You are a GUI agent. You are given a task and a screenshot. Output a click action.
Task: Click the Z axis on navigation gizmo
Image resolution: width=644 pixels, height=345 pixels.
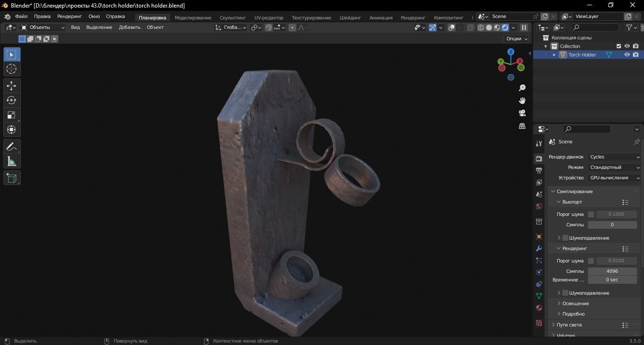click(x=511, y=52)
